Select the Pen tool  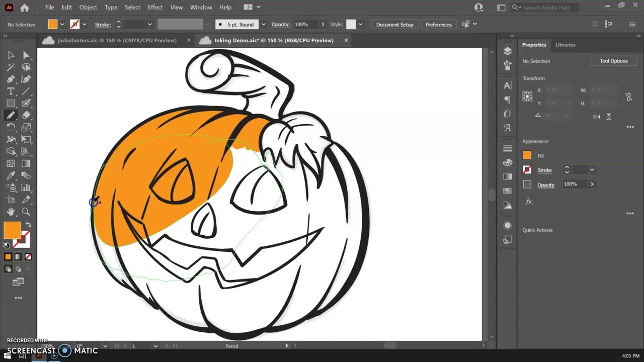[x=11, y=79]
